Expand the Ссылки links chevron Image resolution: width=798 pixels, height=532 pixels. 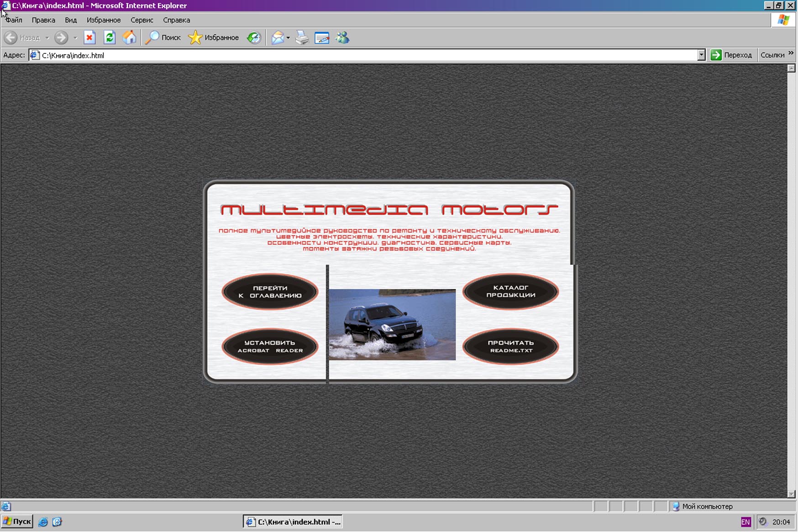pyautogui.click(x=791, y=54)
